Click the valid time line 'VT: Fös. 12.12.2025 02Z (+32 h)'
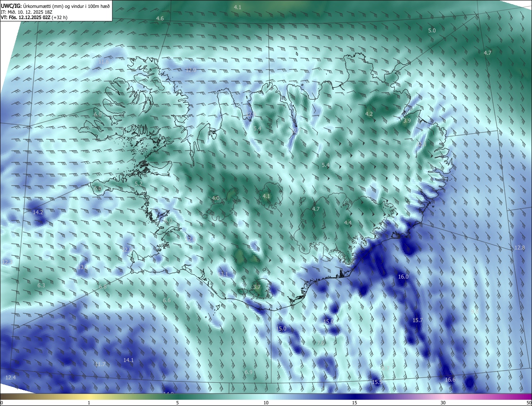 pyautogui.click(x=34, y=17)
